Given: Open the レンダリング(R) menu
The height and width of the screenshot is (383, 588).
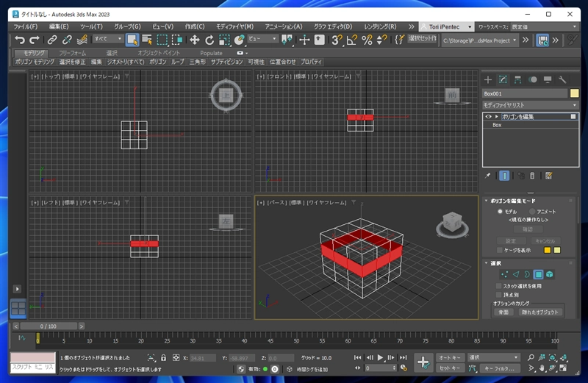Looking at the screenshot, I should pyautogui.click(x=380, y=26).
